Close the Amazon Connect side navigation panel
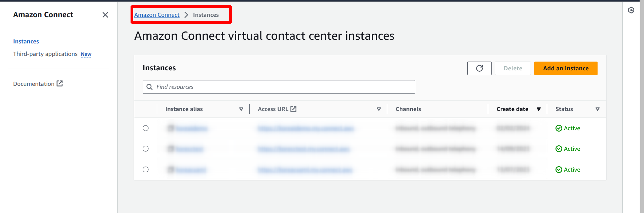Viewport: 644px width, 213px height. pyautogui.click(x=105, y=15)
